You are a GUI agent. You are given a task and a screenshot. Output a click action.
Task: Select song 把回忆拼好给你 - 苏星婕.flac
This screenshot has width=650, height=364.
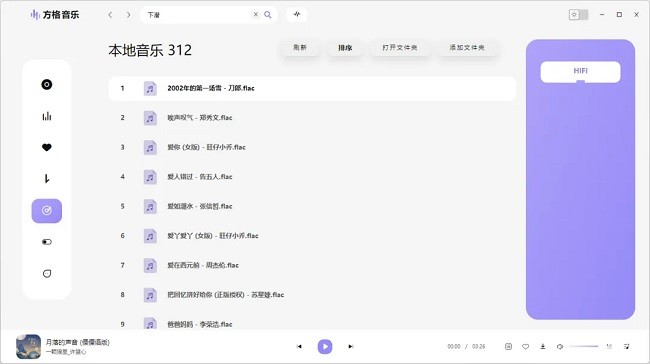[x=312, y=295]
